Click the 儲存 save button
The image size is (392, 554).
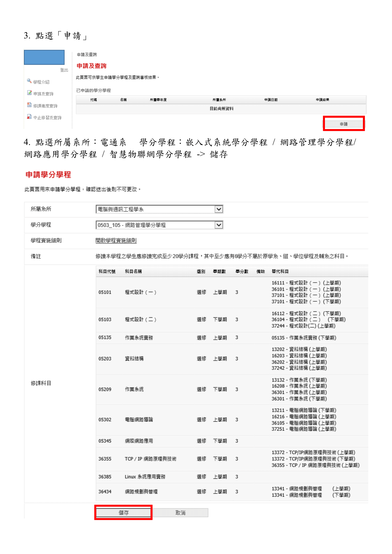click(x=123, y=513)
